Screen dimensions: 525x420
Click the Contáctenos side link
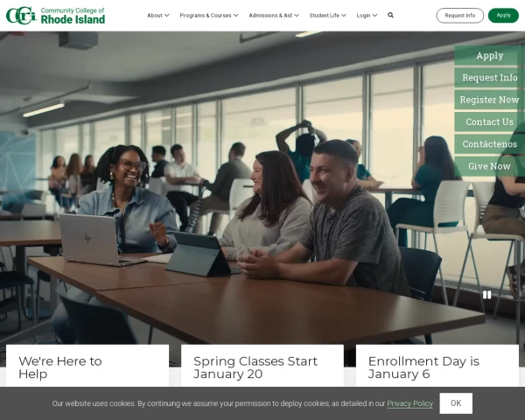[x=489, y=144]
